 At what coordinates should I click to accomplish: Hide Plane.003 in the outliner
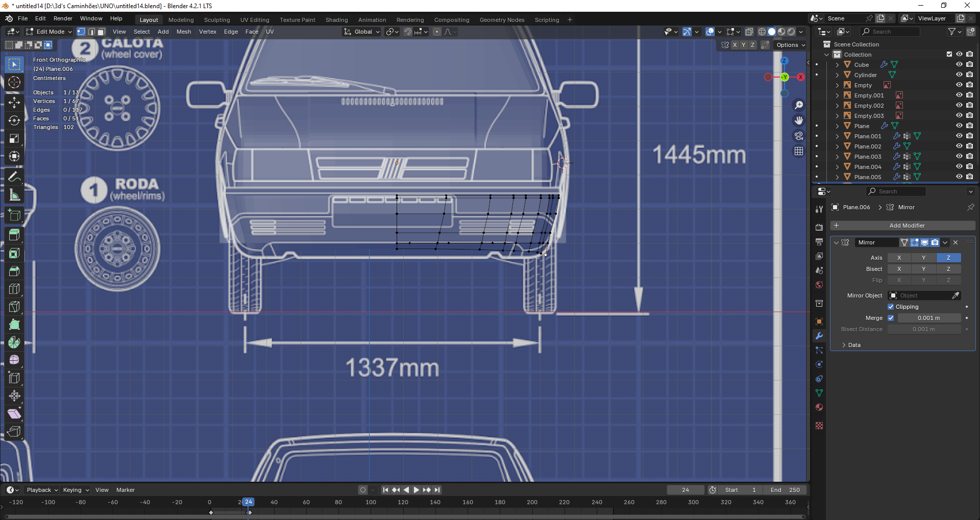pyautogui.click(x=959, y=157)
